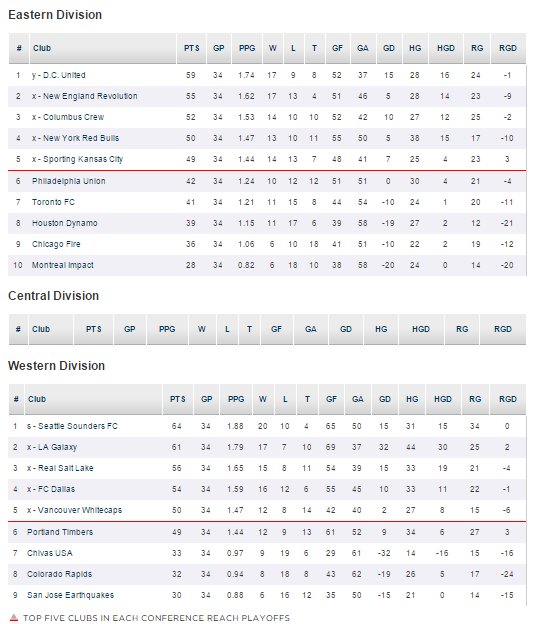Viewport: 537px width, 624px height.
Task: Open D.C. United club link
Action: (x=59, y=75)
